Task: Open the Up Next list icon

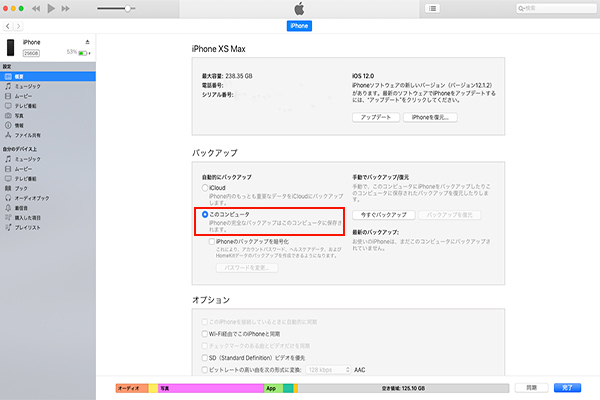Action: (x=432, y=8)
